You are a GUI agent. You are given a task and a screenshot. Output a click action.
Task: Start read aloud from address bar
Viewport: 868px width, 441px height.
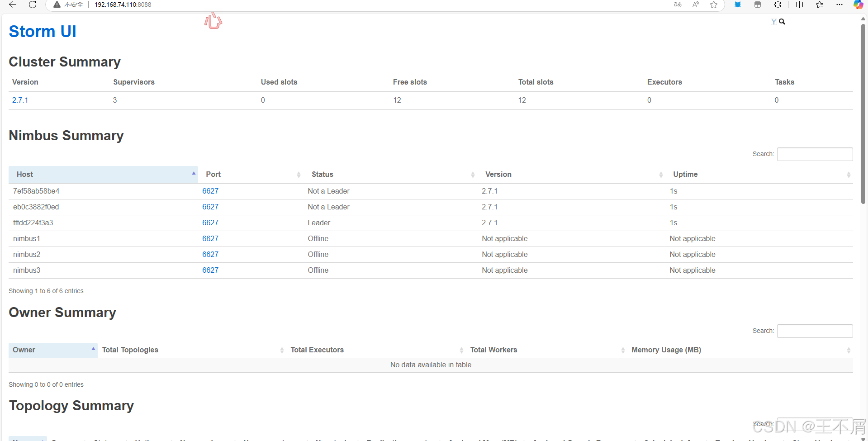coord(696,5)
